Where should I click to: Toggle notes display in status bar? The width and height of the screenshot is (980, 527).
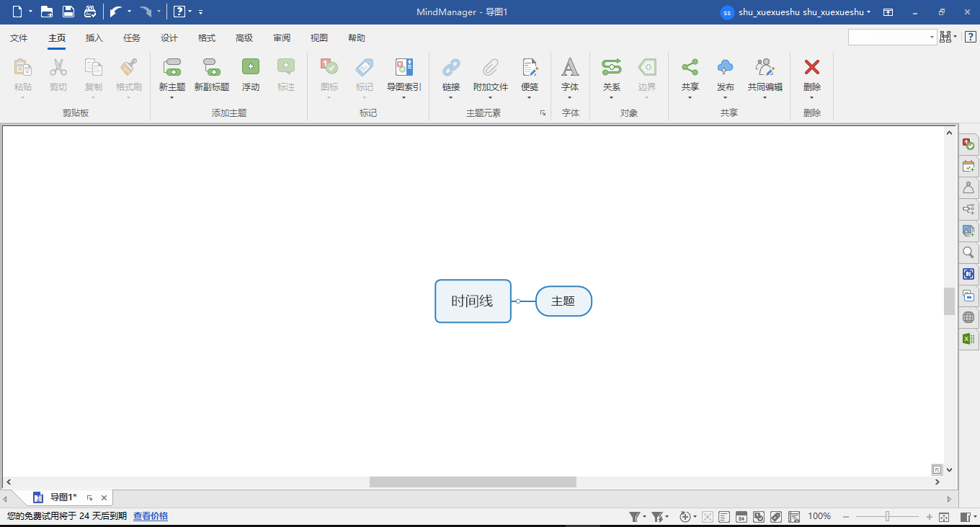point(724,517)
